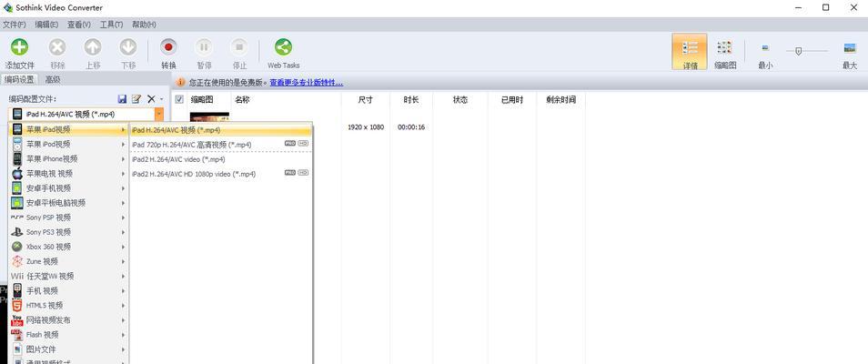Click the thumbnail size slider handle
868x364 pixels.
pos(798,51)
